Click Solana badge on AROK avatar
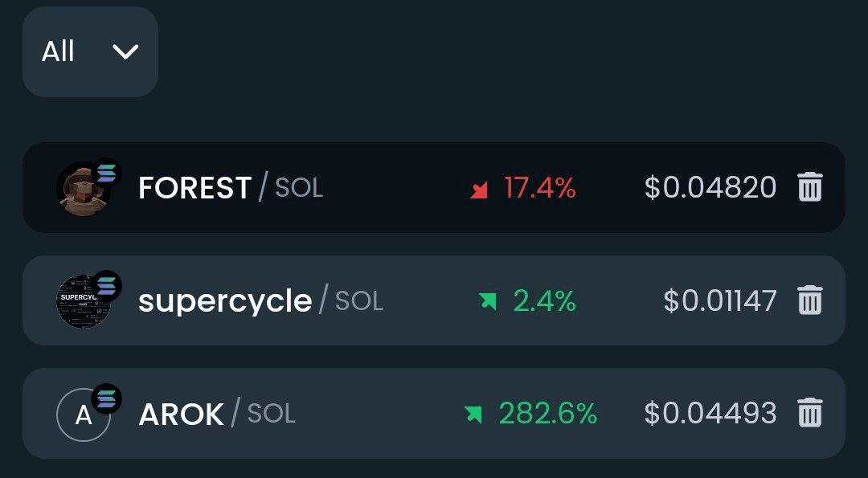 106,399
